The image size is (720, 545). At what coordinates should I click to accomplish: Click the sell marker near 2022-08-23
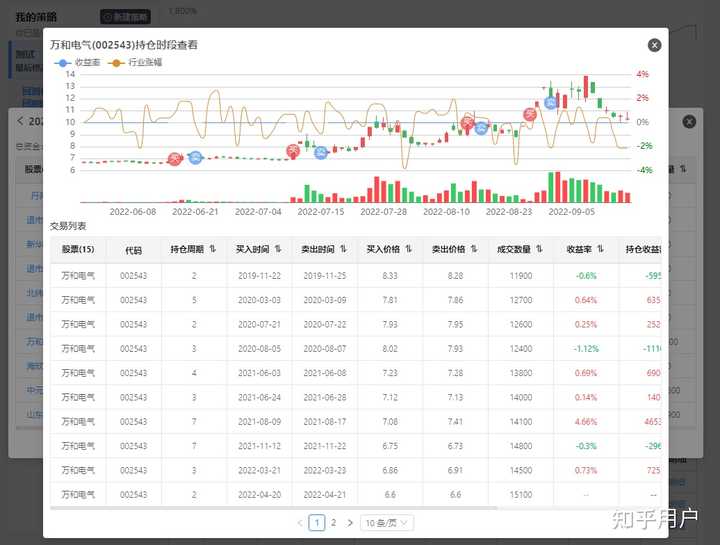530,114
